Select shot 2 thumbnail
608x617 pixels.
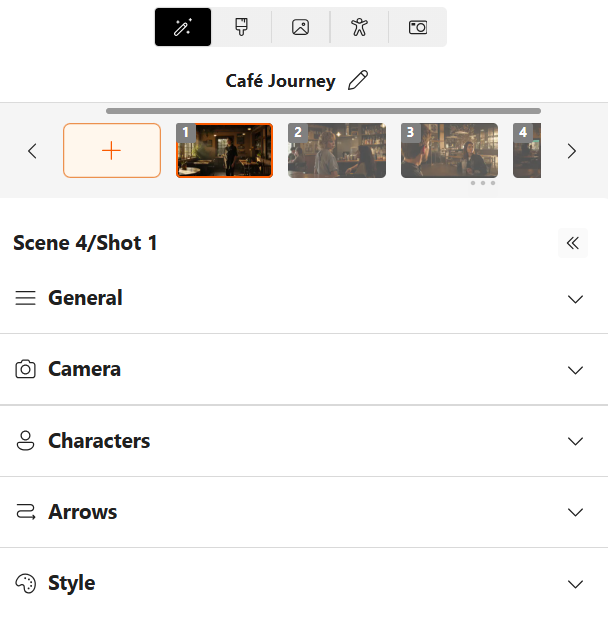pos(337,150)
